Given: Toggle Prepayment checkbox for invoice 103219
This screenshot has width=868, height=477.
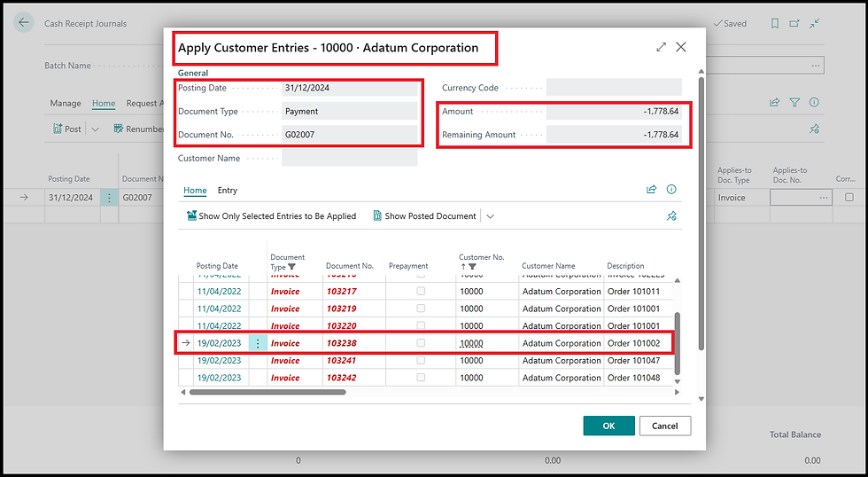Looking at the screenshot, I should click(x=421, y=308).
